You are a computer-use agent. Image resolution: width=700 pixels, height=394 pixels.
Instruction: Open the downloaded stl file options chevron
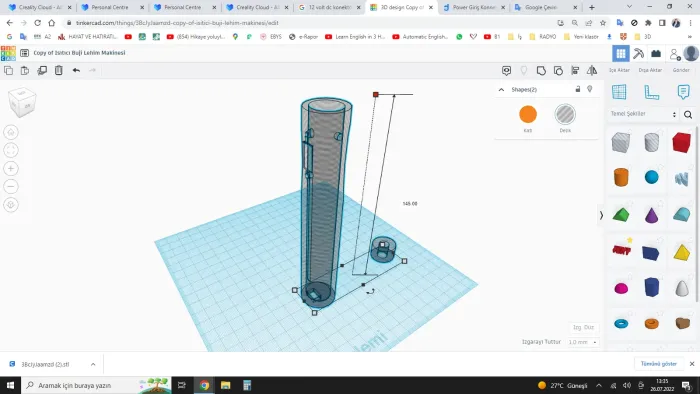pos(93,365)
